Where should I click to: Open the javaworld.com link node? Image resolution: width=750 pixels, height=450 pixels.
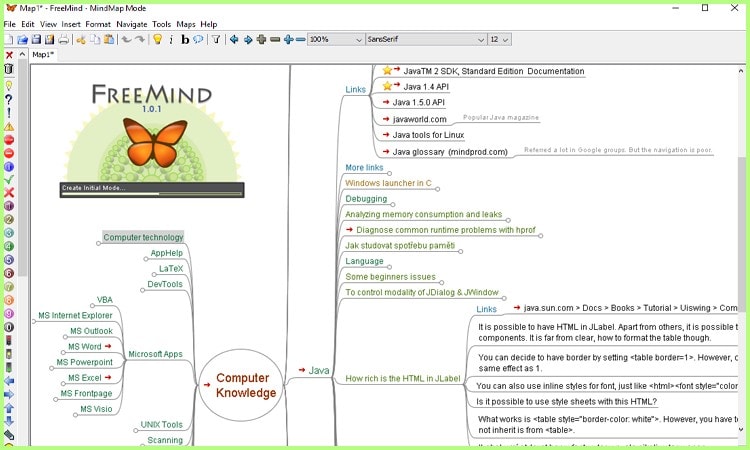pyautogui.click(x=419, y=119)
